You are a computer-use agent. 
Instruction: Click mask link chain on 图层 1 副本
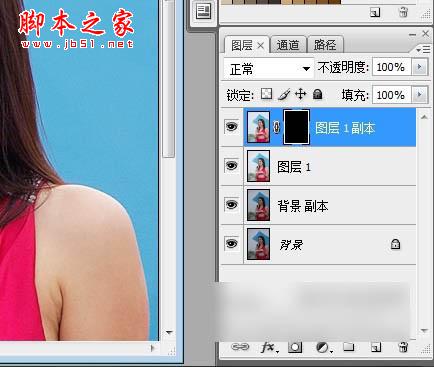pyautogui.click(x=276, y=127)
